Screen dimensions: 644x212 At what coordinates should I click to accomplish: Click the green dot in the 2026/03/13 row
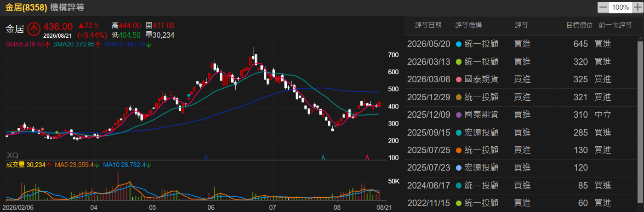tap(458, 62)
